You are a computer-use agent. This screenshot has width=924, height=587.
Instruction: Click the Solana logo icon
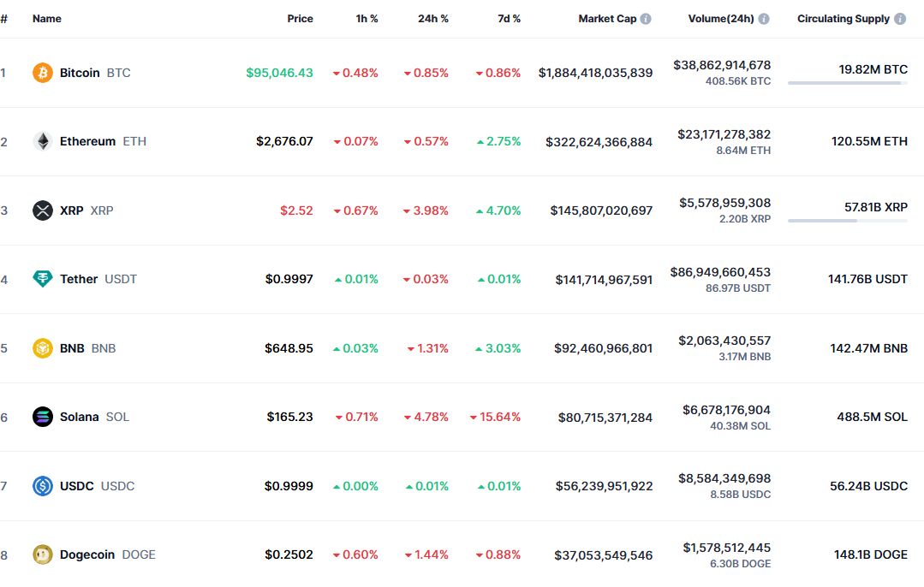click(x=43, y=417)
